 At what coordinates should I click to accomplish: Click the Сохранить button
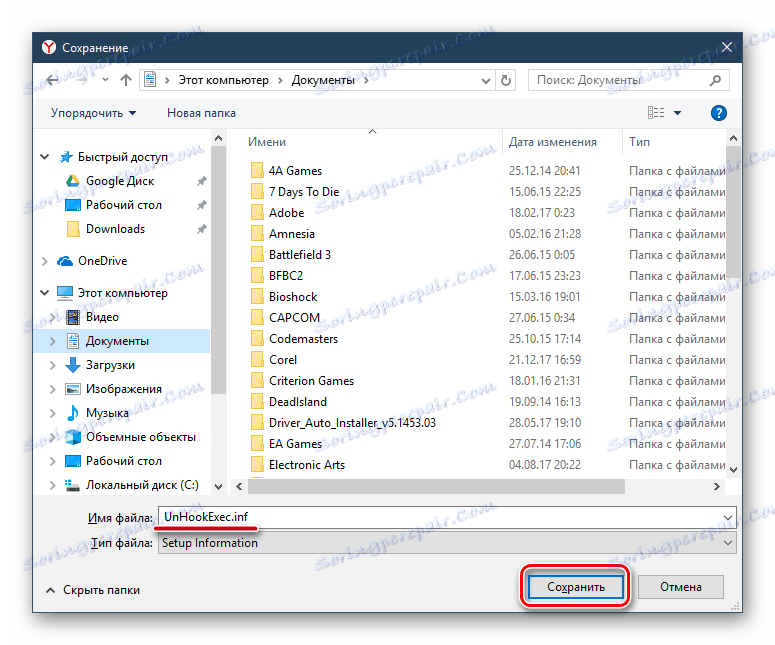(575, 587)
